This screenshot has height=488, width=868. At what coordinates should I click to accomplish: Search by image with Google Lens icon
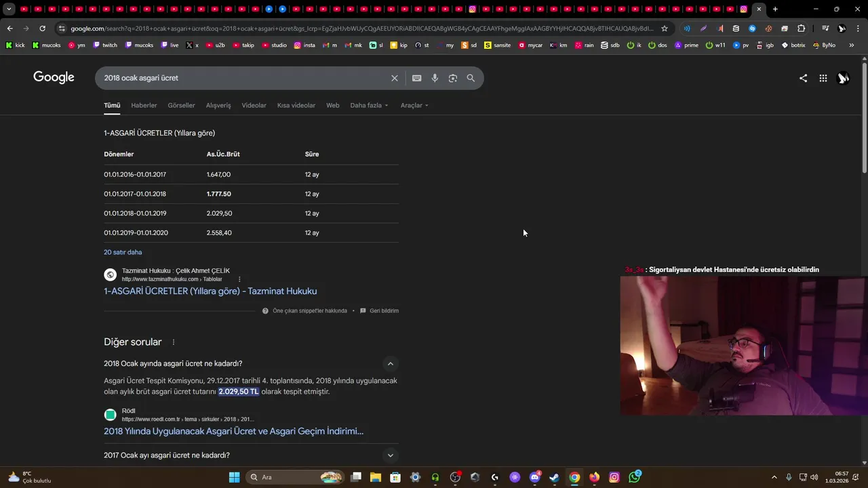453,78
